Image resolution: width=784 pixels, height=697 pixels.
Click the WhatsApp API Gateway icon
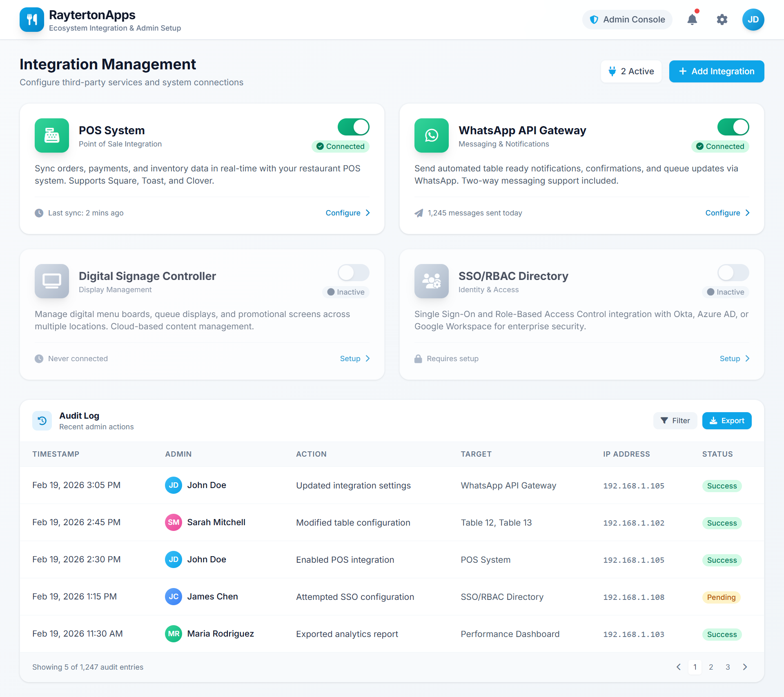(431, 135)
